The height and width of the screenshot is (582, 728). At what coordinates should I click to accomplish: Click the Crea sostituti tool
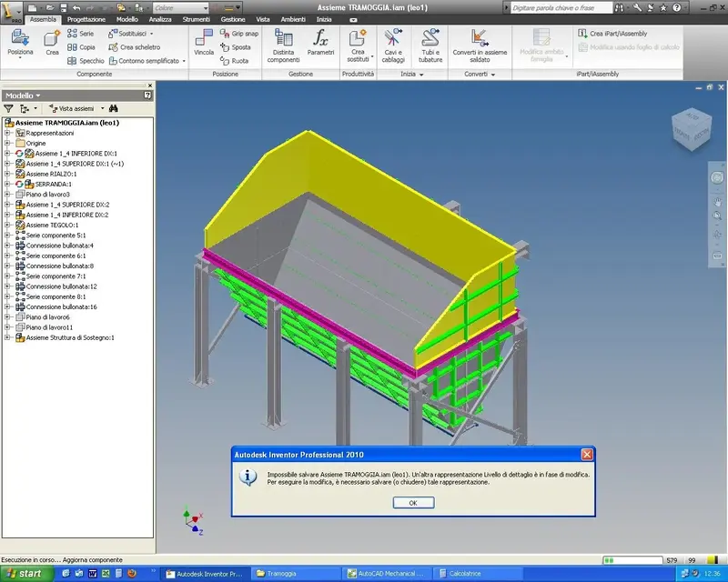[x=358, y=45]
